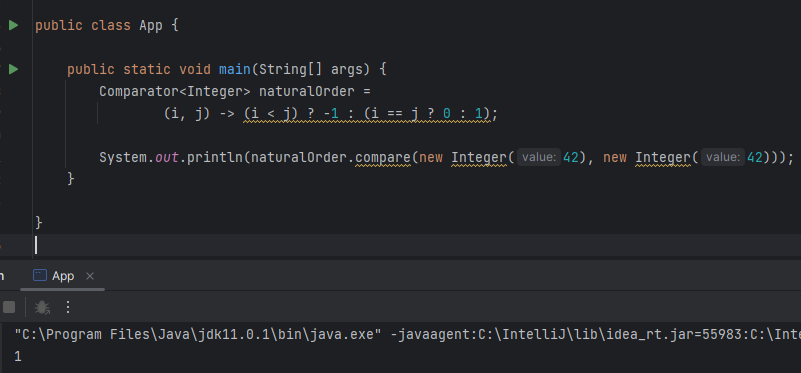Click second 'value:' parameter hint
This screenshot has width=801, height=373.
(723, 157)
